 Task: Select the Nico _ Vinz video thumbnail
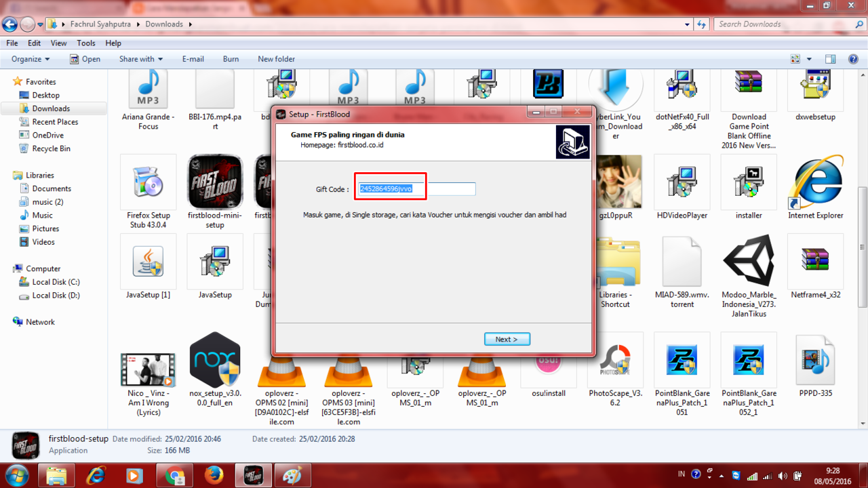point(148,369)
